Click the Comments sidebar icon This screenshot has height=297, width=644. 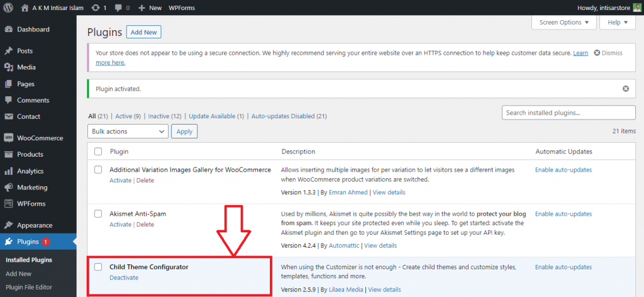point(8,100)
